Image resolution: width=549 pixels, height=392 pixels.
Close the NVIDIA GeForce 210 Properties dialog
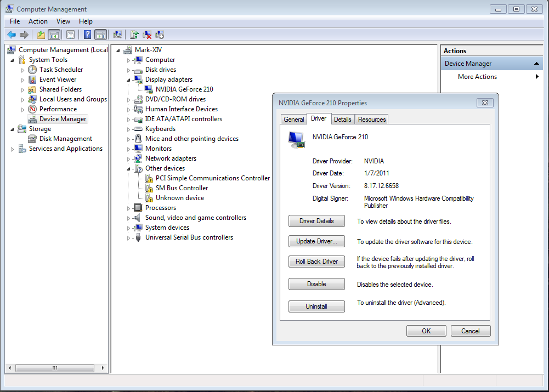pos(485,103)
